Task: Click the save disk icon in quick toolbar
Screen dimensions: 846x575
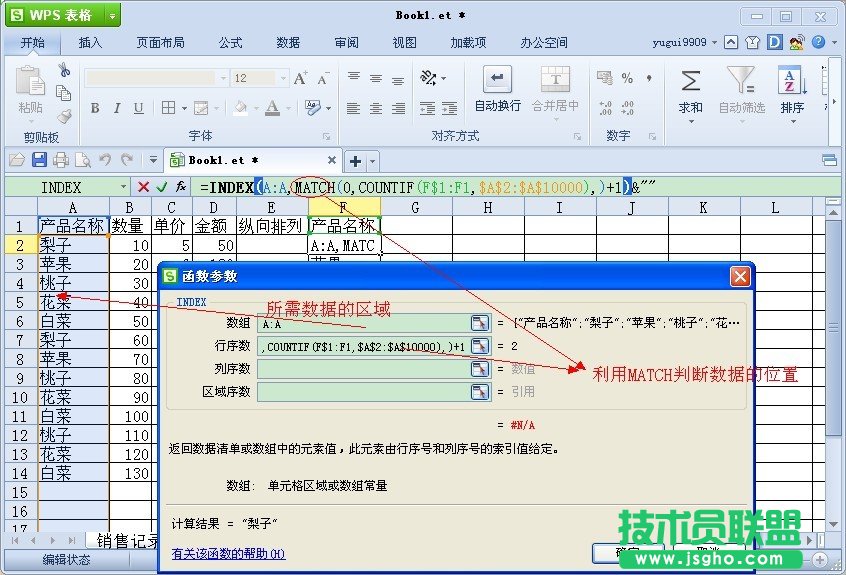Action: (x=39, y=160)
